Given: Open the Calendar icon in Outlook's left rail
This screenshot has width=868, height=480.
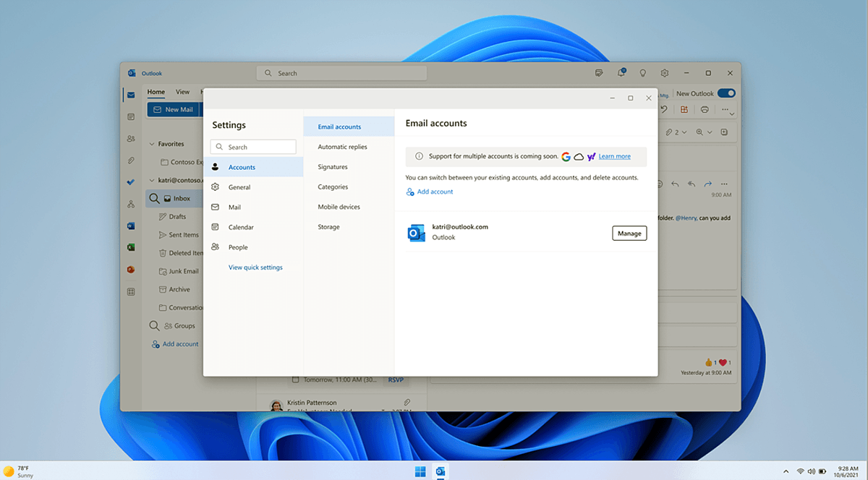Looking at the screenshot, I should 131,116.
